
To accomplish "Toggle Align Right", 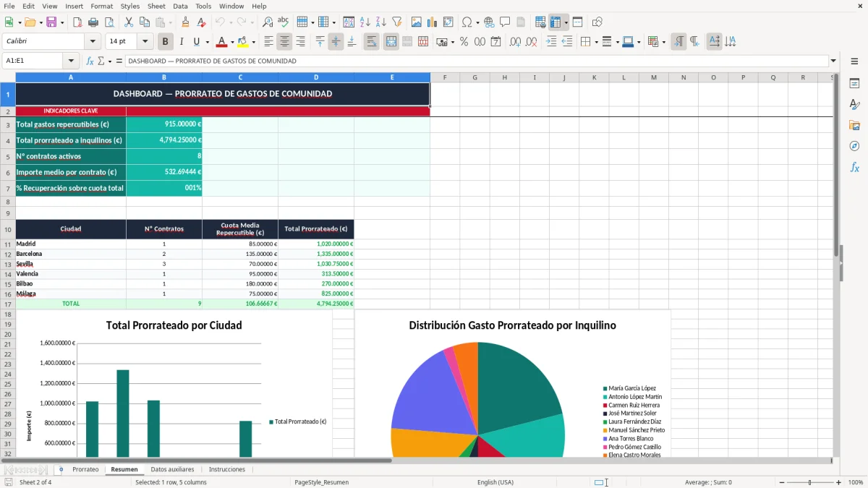I will 301,42.
